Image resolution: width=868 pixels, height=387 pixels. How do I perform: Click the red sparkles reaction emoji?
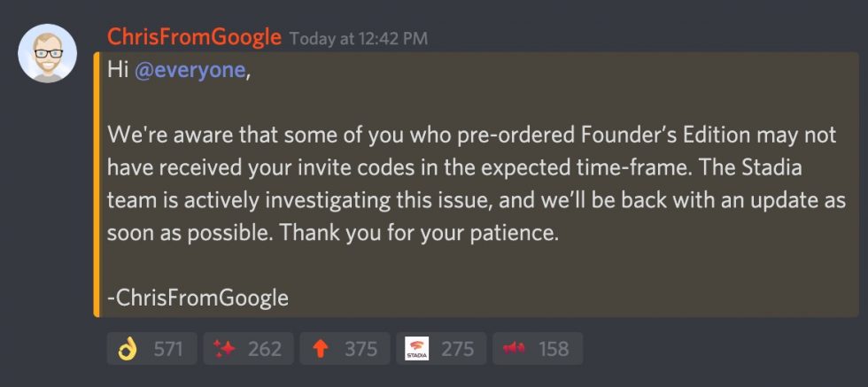(x=223, y=349)
